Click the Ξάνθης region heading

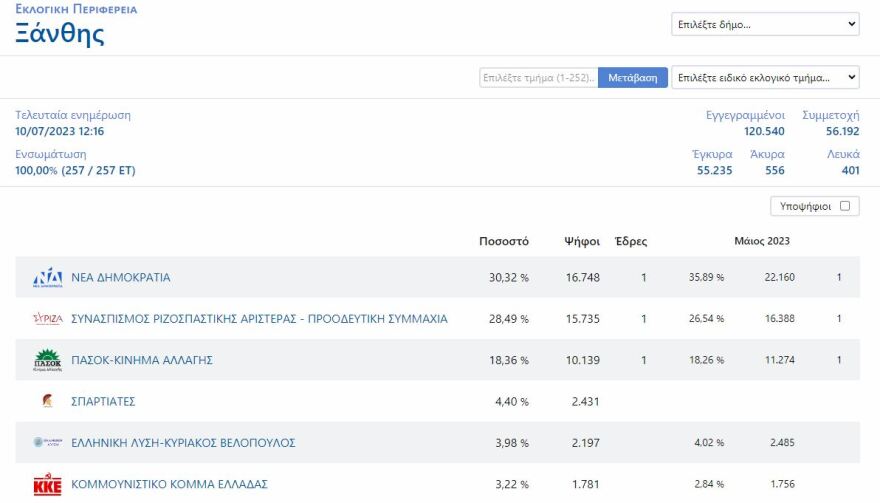60,34
